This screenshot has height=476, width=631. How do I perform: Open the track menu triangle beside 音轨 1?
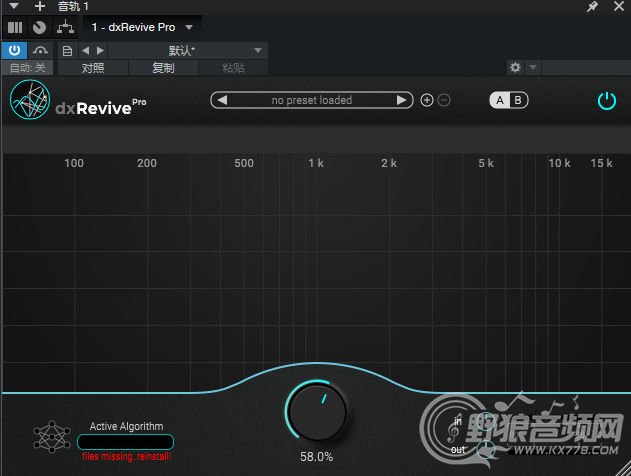tap(13, 6)
